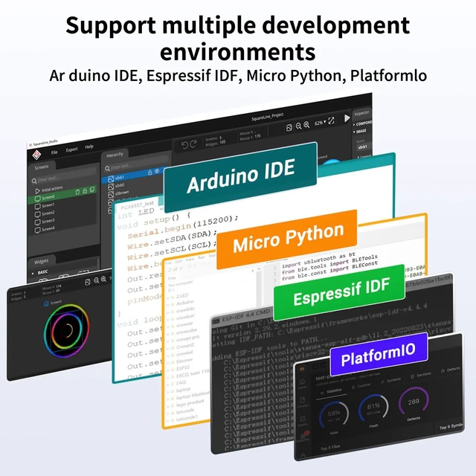The height and width of the screenshot is (476, 476).
Task: Select the PCA9557_test tab in Arduino IDE
Action: click(x=137, y=205)
